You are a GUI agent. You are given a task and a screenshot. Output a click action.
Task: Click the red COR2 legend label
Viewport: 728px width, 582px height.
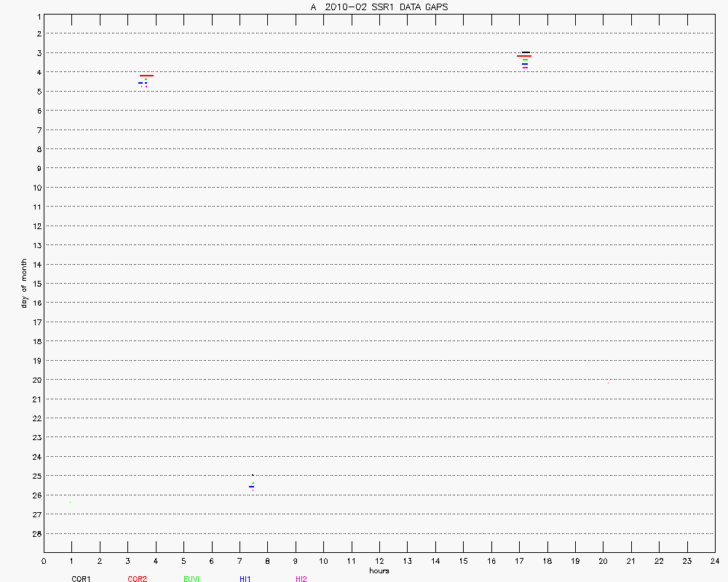tap(137, 579)
